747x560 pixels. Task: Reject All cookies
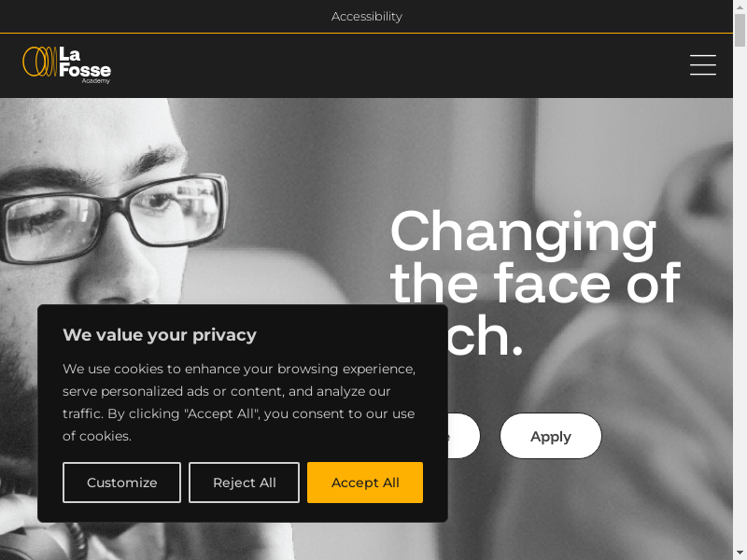245,483
